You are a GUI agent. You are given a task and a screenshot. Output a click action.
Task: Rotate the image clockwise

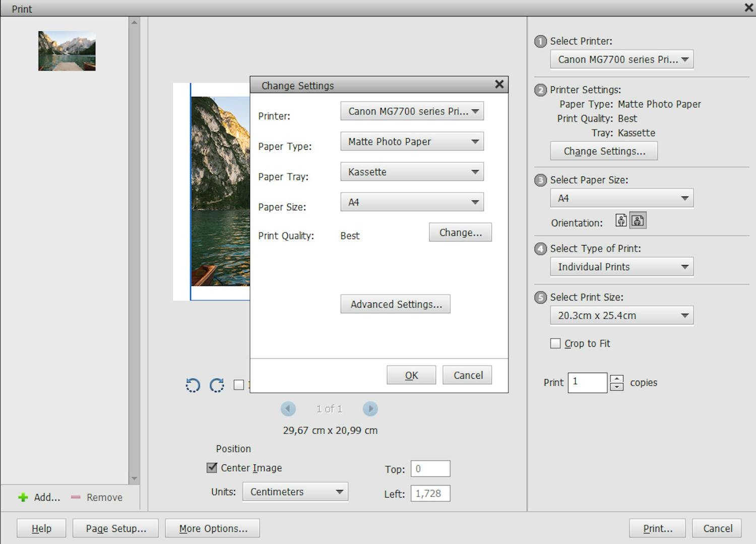pyautogui.click(x=217, y=385)
